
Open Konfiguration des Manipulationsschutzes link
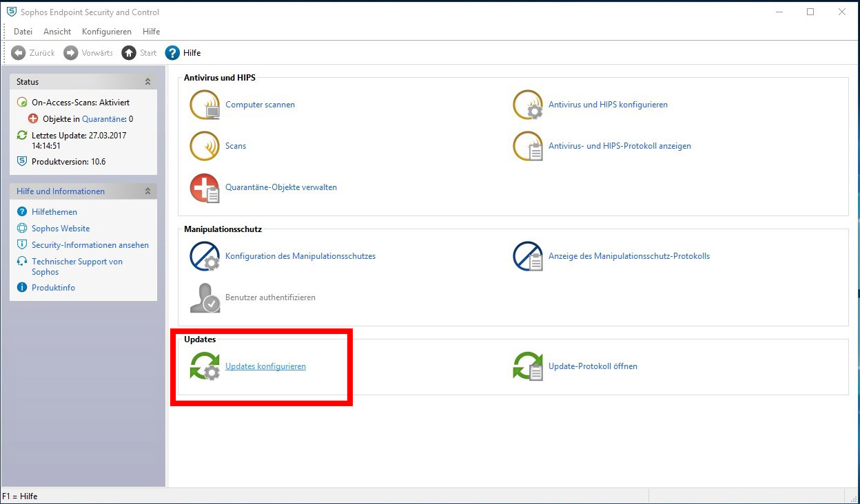(300, 256)
